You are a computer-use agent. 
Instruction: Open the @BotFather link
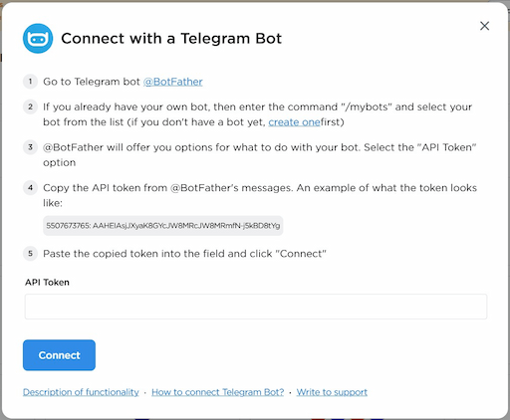[172, 82]
